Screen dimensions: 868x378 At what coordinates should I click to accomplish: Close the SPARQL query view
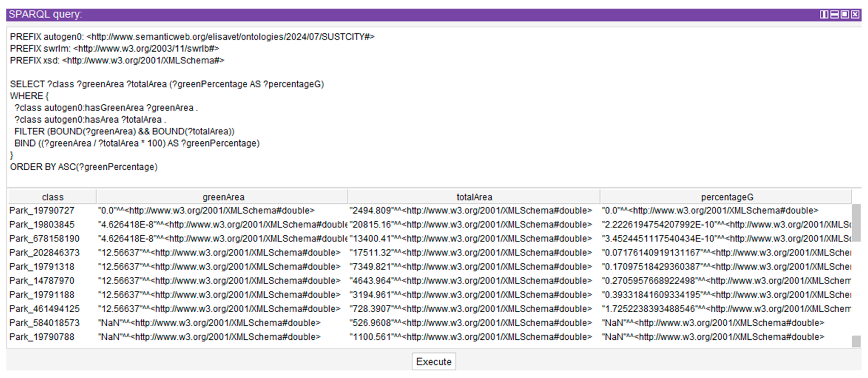coord(855,14)
